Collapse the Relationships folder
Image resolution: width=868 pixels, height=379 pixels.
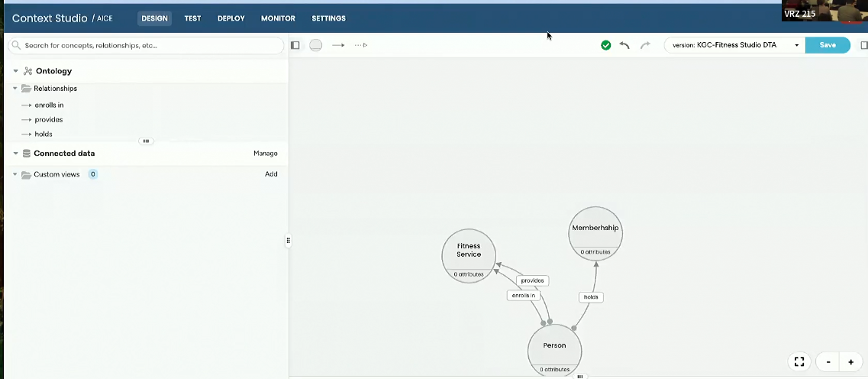15,89
